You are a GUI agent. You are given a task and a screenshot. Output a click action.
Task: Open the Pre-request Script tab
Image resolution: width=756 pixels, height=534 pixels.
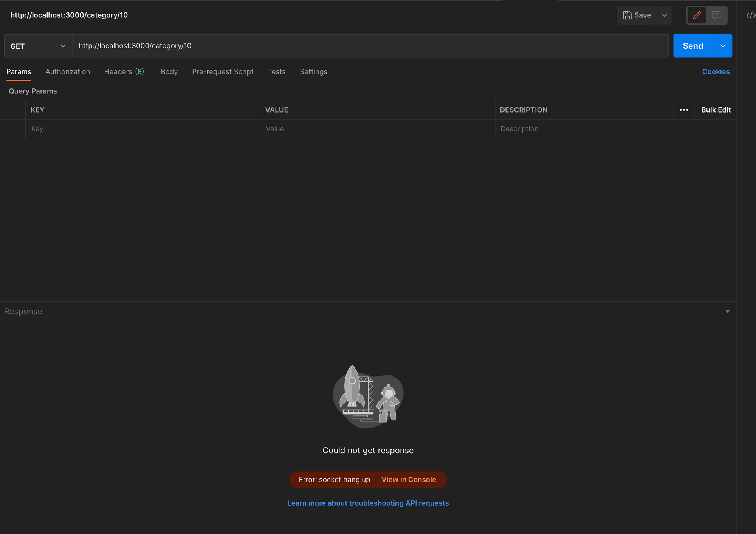(x=223, y=72)
